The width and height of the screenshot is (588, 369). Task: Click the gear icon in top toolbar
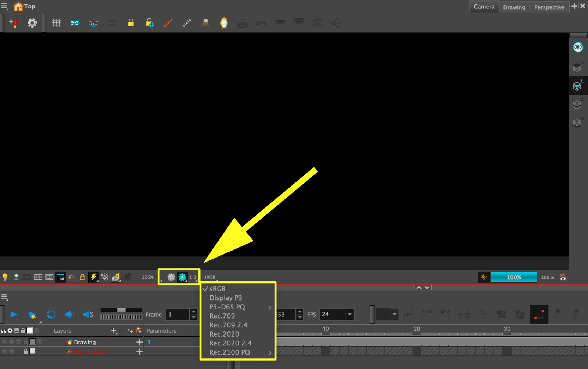[32, 23]
